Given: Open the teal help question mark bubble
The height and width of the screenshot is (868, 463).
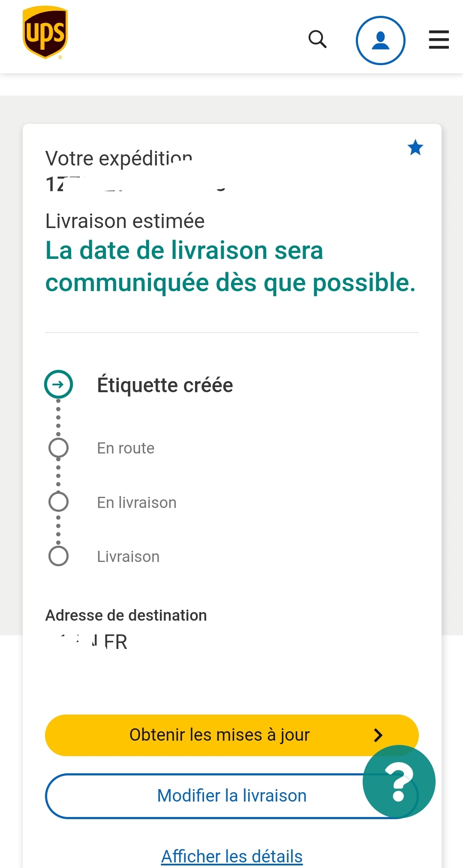Looking at the screenshot, I should click(399, 781).
